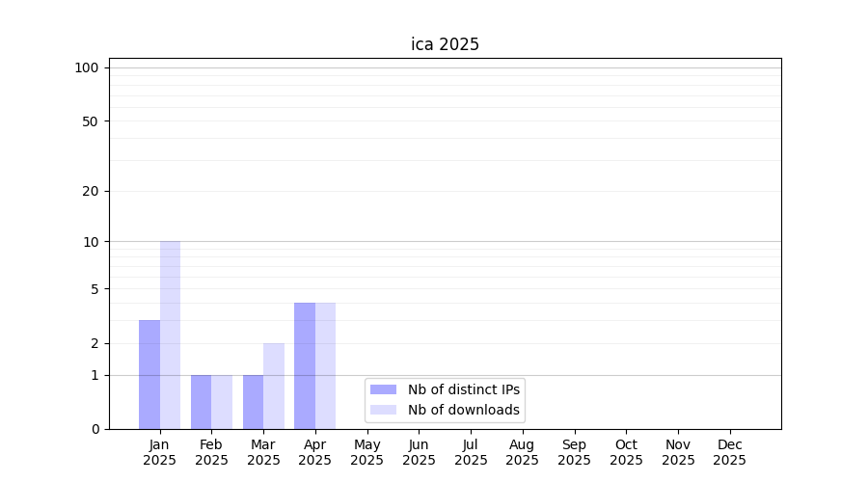
Task: Click the January distinct IPs bar
Action: point(149,374)
